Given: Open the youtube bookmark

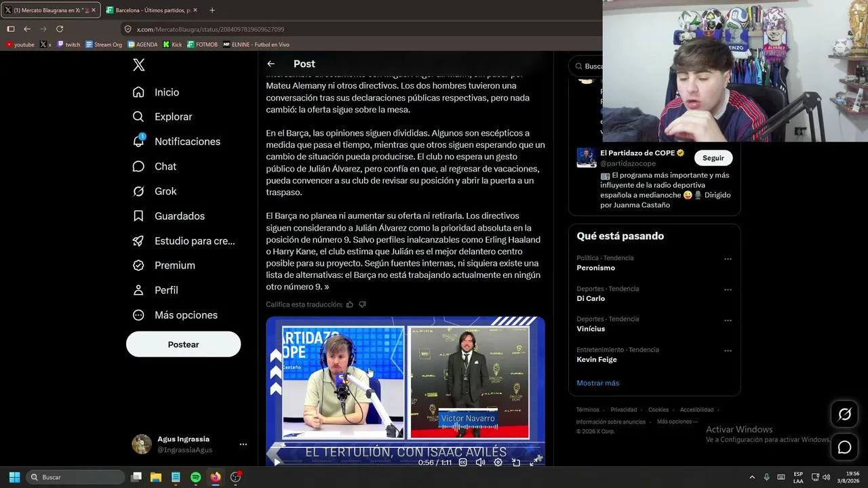Looking at the screenshot, I should tap(20, 45).
